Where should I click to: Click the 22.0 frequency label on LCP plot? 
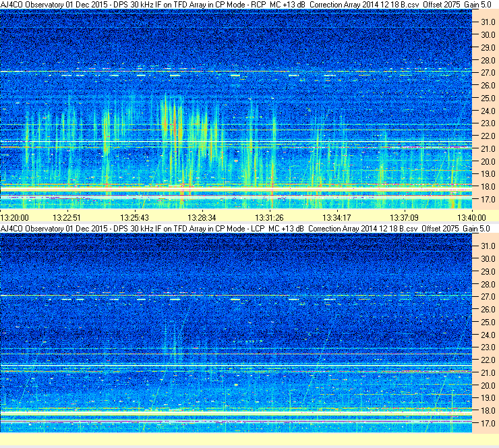pos(488,360)
